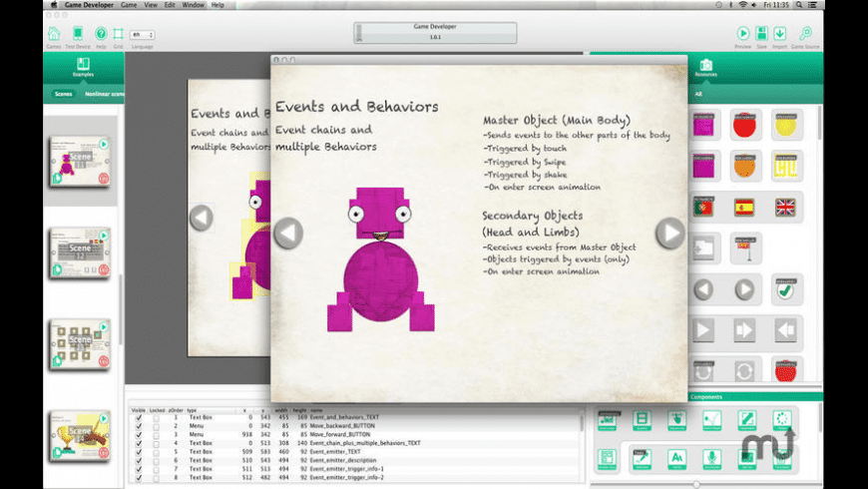This screenshot has width=868, height=489.
Task: Open the Examples panel
Action: (x=84, y=68)
